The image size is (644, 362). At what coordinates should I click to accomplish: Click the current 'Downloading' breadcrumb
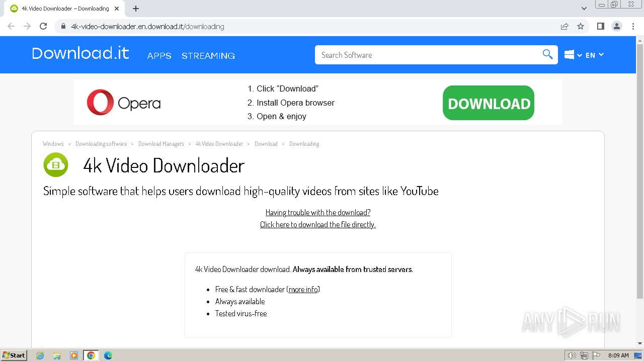click(304, 144)
